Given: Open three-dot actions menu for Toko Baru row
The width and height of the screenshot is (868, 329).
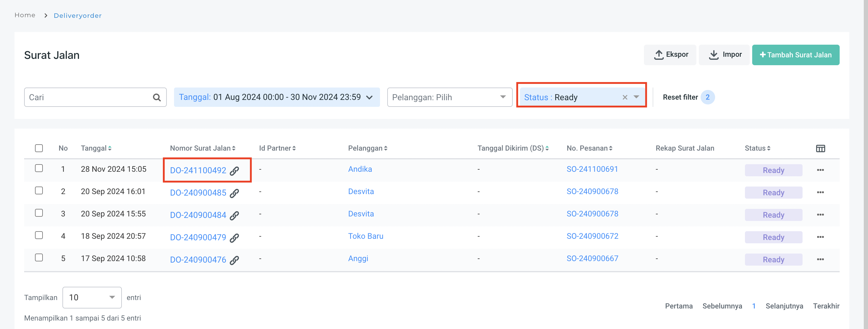Looking at the screenshot, I should 820,237.
